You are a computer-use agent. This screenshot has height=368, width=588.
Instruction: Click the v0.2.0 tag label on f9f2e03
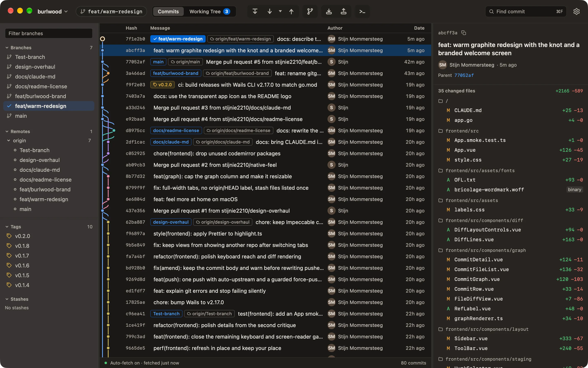coord(162,85)
